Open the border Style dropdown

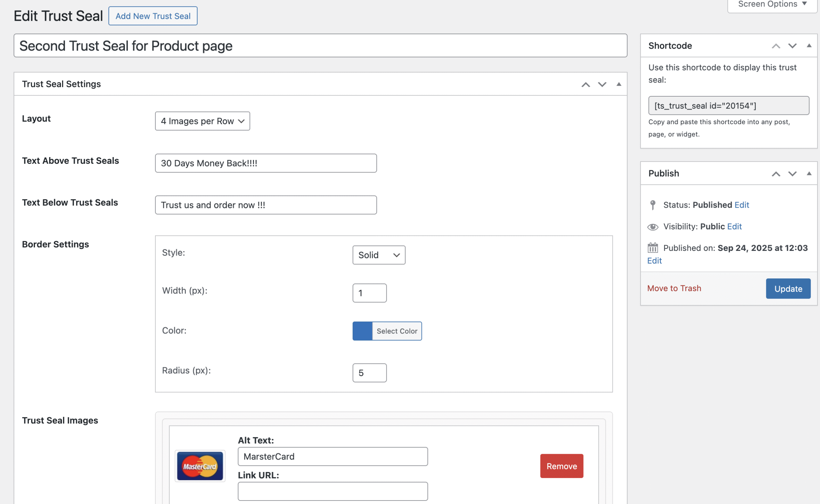(x=379, y=255)
